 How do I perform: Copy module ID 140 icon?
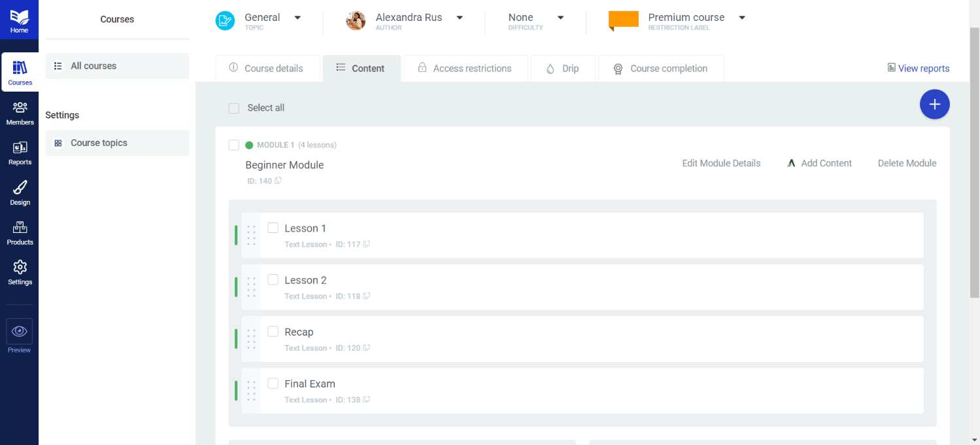click(x=278, y=181)
